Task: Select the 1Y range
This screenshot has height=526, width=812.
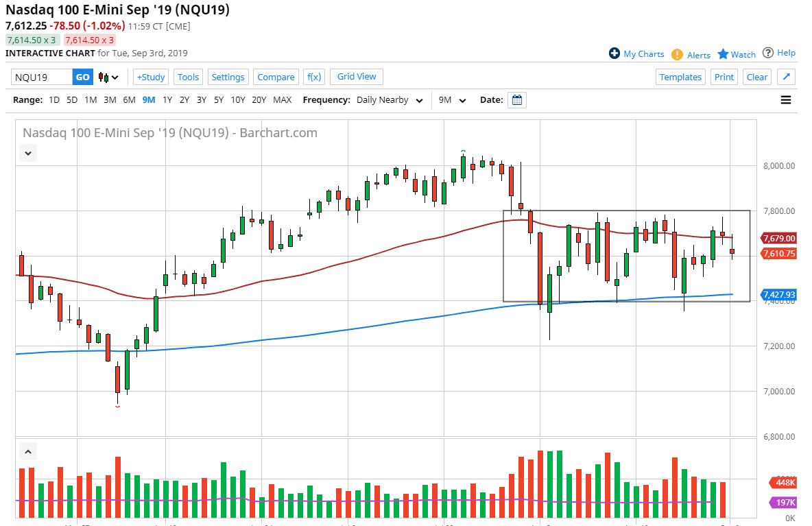Action: tap(167, 99)
